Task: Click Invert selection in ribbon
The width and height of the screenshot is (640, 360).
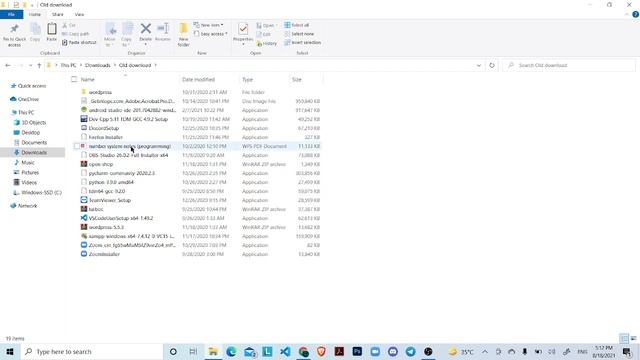Action: pyautogui.click(x=302, y=42)
